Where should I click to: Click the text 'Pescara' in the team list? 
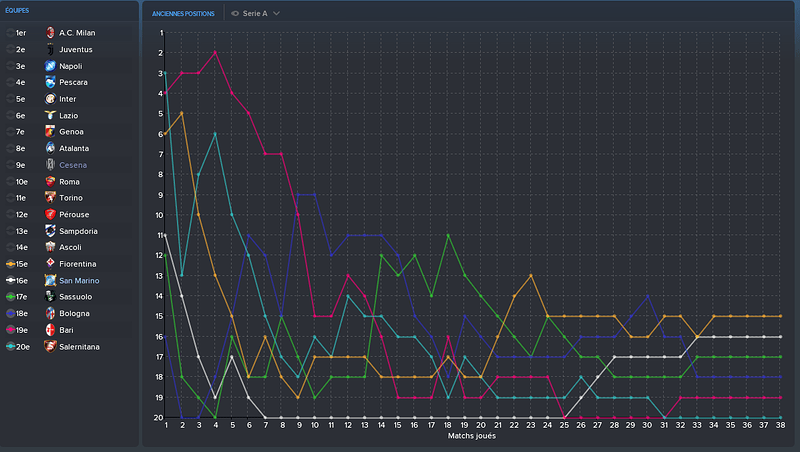point(73,82)
